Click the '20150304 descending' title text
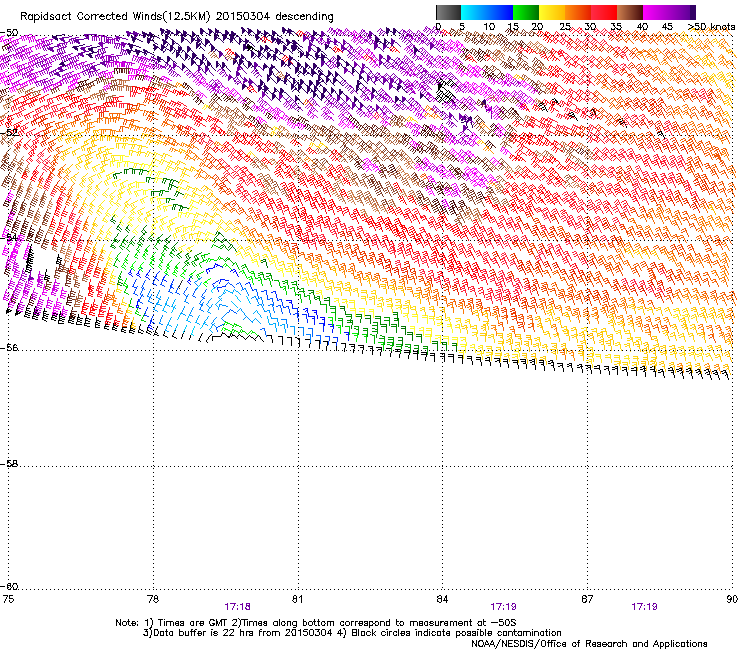This screenshot has width=740, height=650. click(x=275, y=17)
